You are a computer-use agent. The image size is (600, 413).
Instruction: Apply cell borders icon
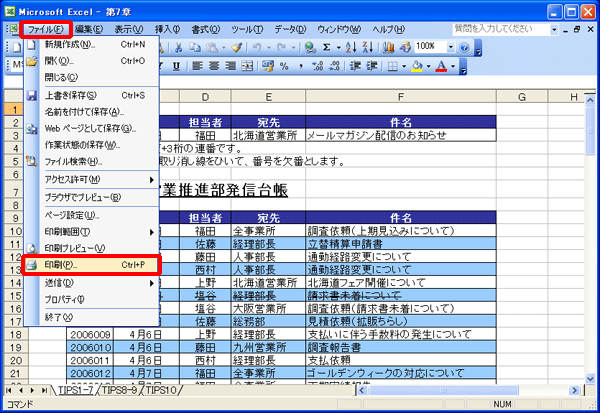393,67
